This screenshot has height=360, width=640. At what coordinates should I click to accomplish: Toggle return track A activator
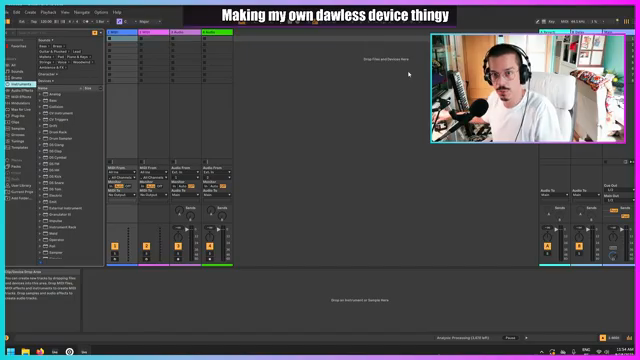[x=547, y=246]
